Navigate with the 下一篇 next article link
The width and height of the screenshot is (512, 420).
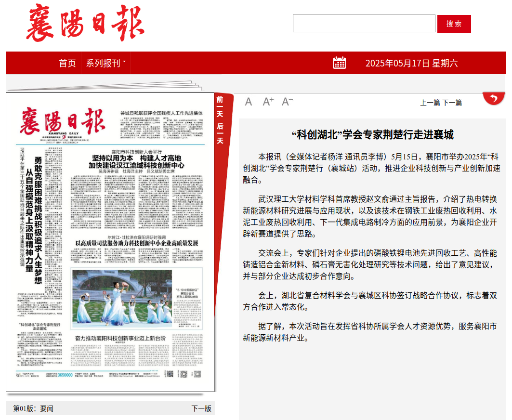click(452, 102)
